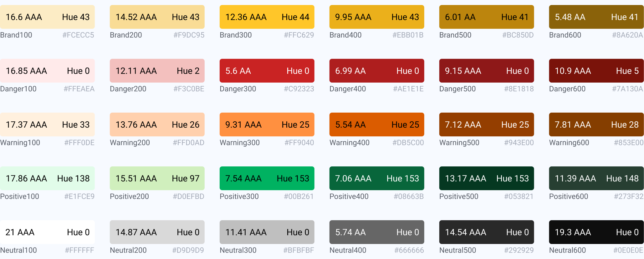This screenshot has width=644, height=259.
Task: Click the #AE1E1E hex code label
Action: [408, 89]
